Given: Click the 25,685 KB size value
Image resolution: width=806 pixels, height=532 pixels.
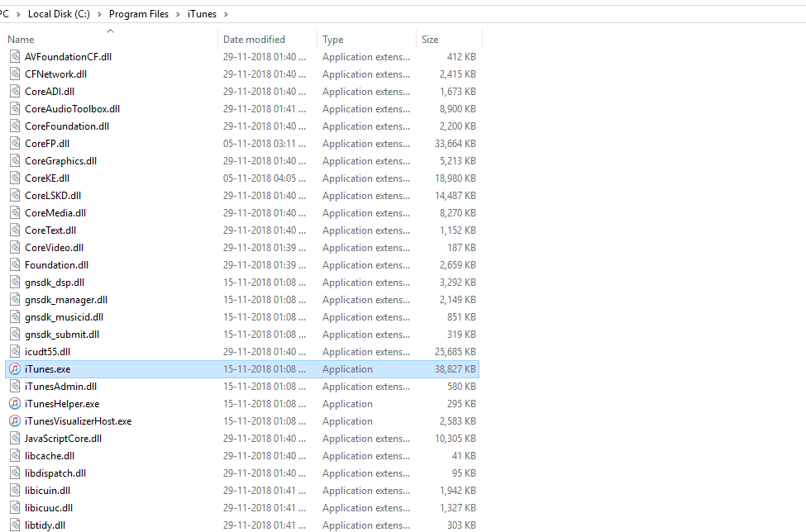Looking at the screenshot, I should tap(455, 352).
